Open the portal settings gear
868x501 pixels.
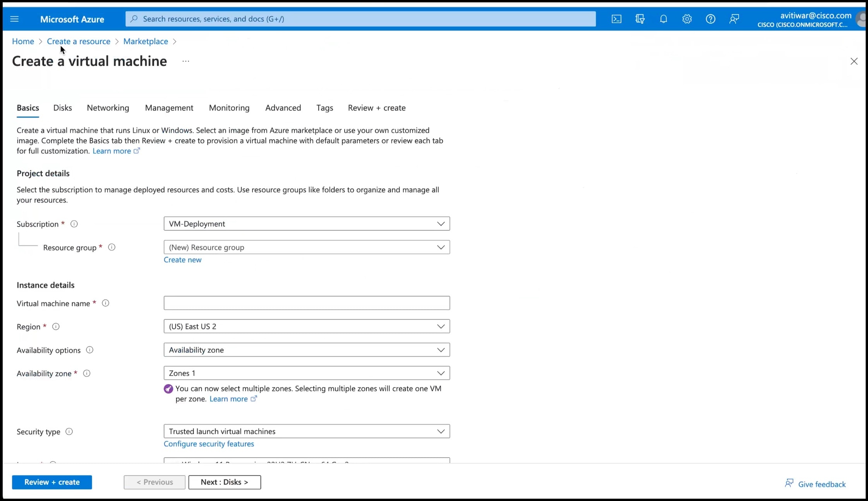pos(687,19)
